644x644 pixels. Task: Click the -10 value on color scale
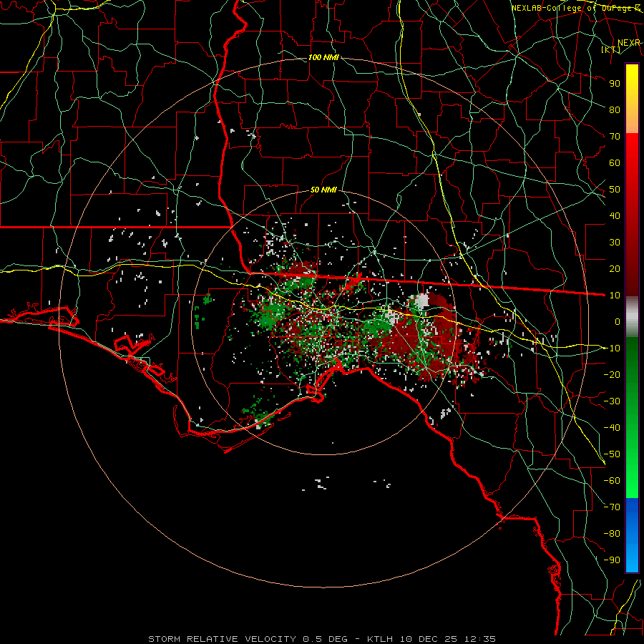[x=612, y=348]
